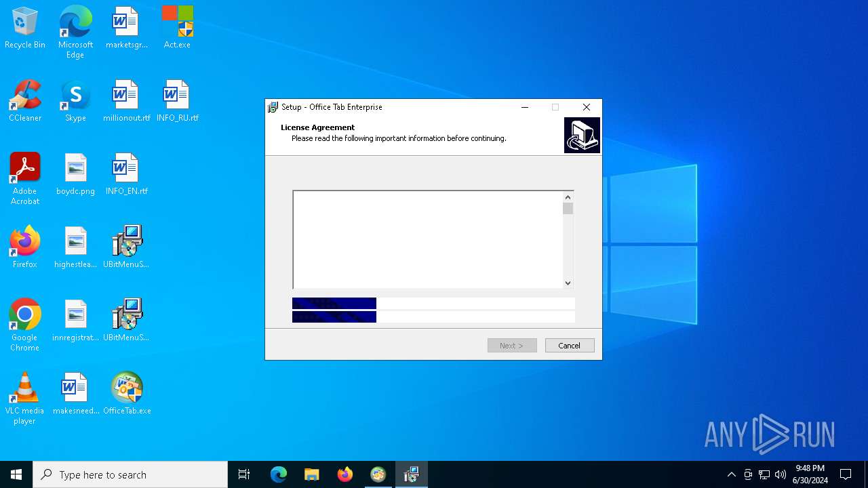The width and height of the screenshot is (868, 488).
Task: Open the clock showing 9:48 PM
Action: coord(810,474)
